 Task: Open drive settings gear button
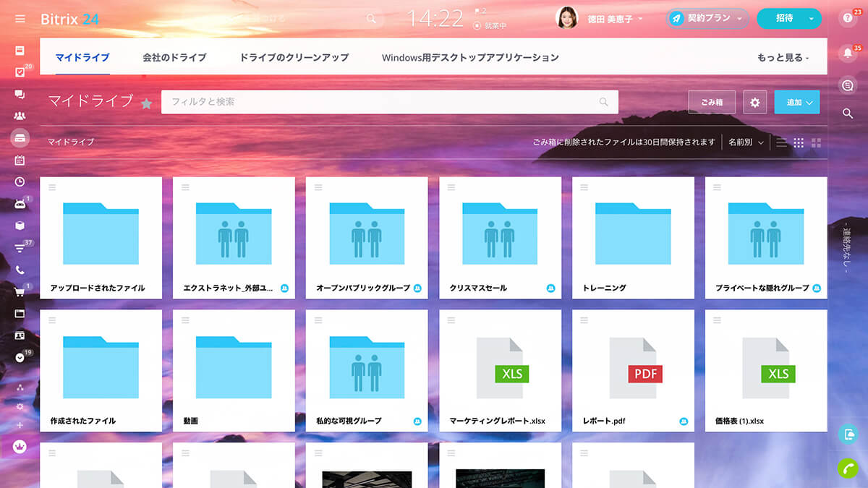coord(754,102)
